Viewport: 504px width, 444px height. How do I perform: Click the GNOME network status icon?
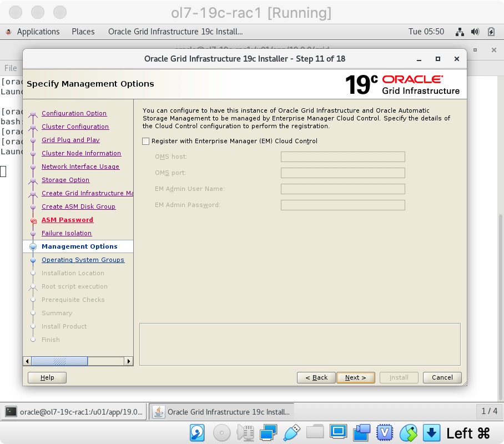460,32
